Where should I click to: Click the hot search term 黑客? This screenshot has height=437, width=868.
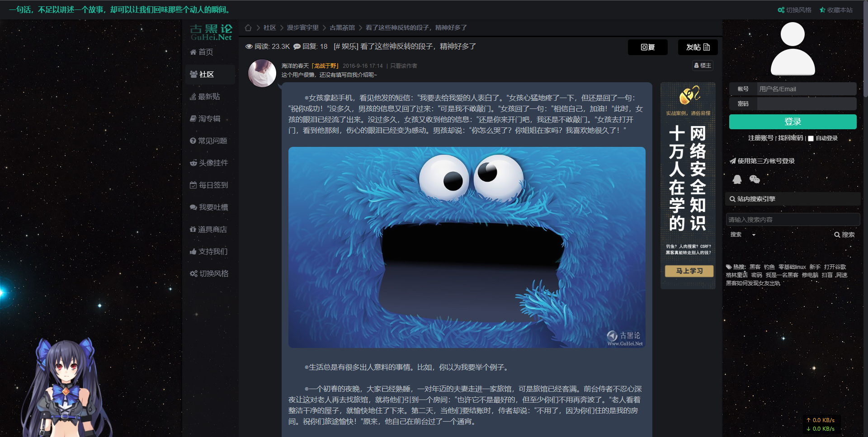point(755,267)
